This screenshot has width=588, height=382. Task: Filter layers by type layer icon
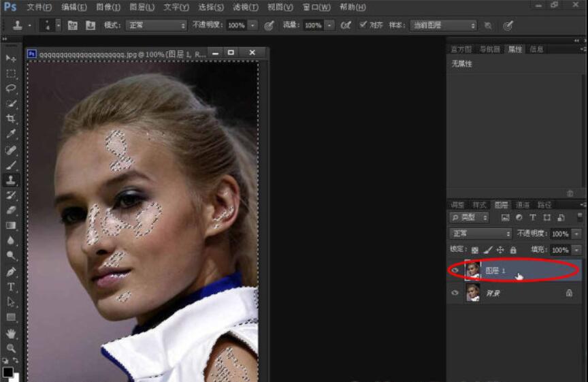pyautogui.click(x=532, y=218)
